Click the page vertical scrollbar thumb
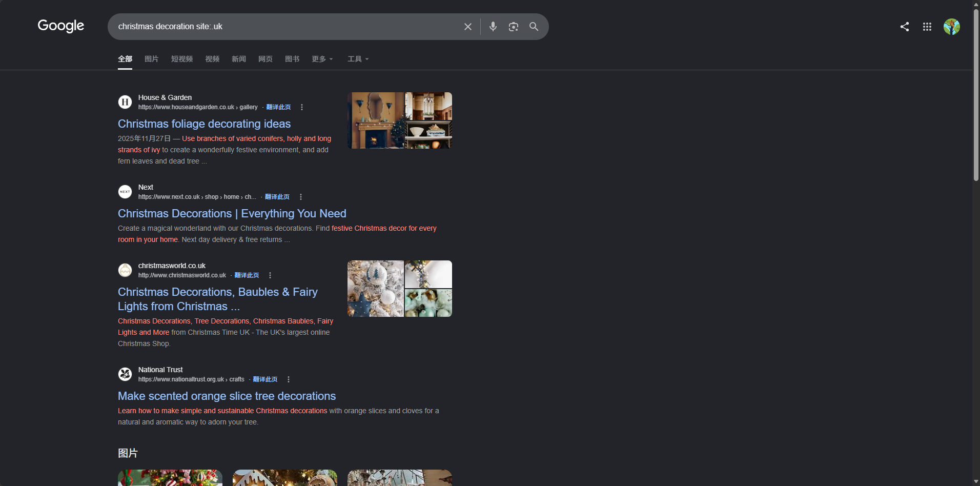 click(976, 95)
